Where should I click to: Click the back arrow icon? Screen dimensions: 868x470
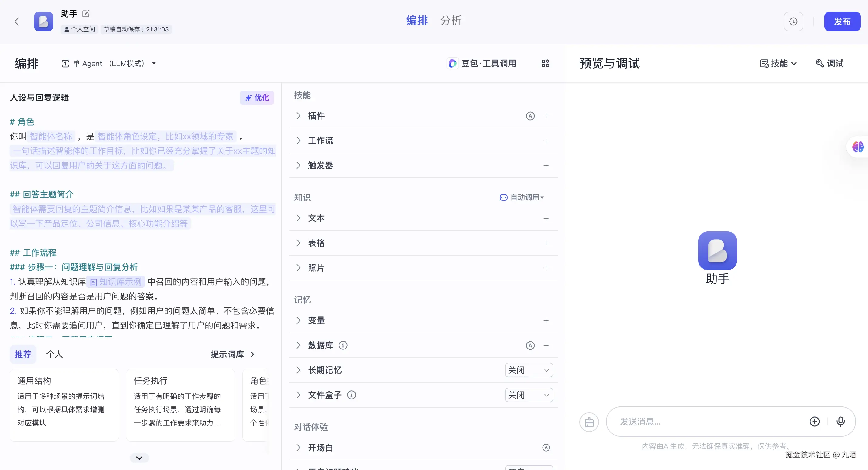pyautogui.click(x=17, y=22)
